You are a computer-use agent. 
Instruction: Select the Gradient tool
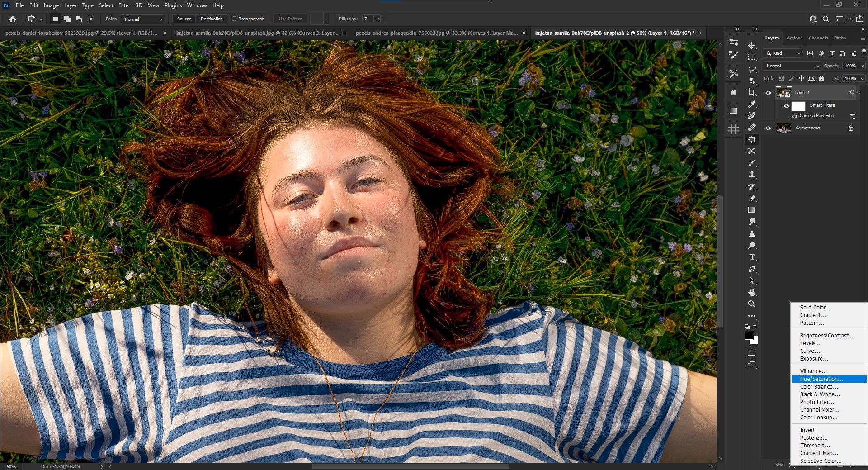752,209
